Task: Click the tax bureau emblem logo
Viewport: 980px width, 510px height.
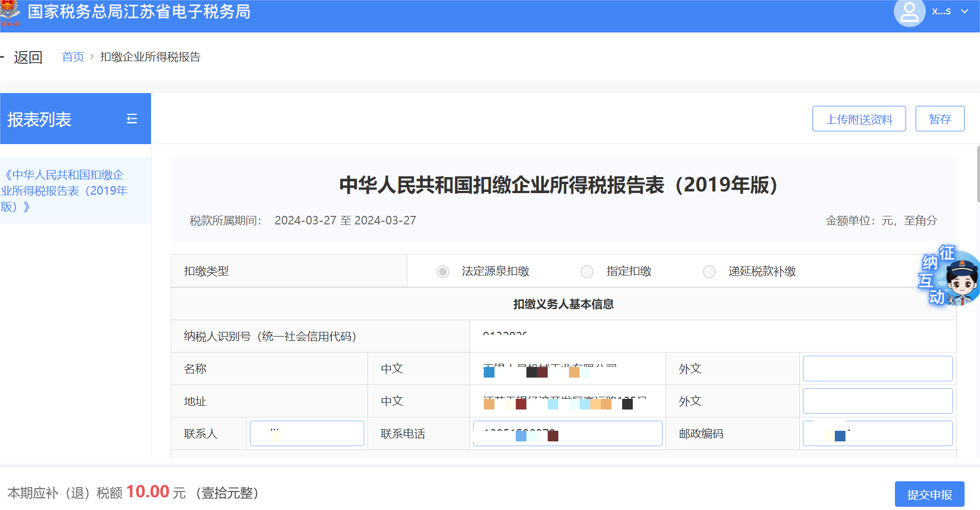Action: [10, 13]
